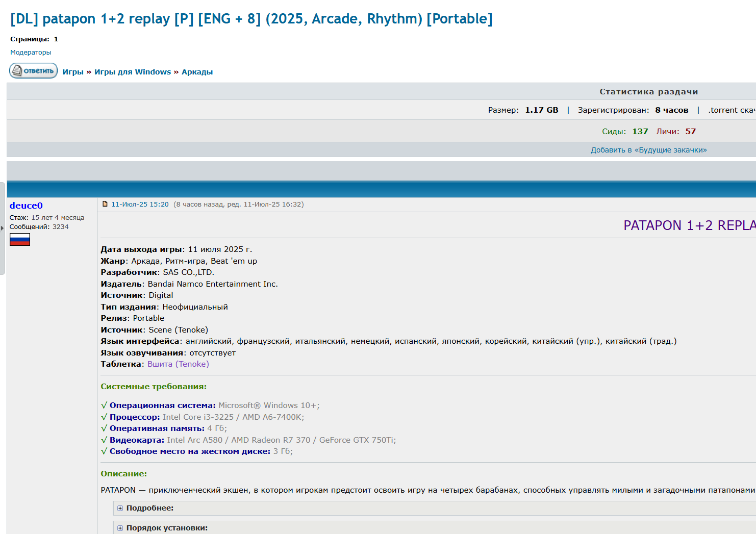Click Статистика раздачи header

pos(649,92)
